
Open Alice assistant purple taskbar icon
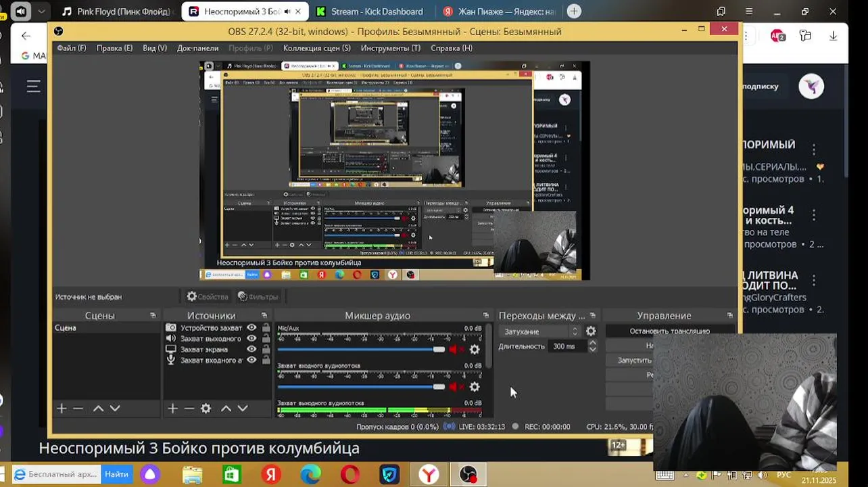(150, 475)
